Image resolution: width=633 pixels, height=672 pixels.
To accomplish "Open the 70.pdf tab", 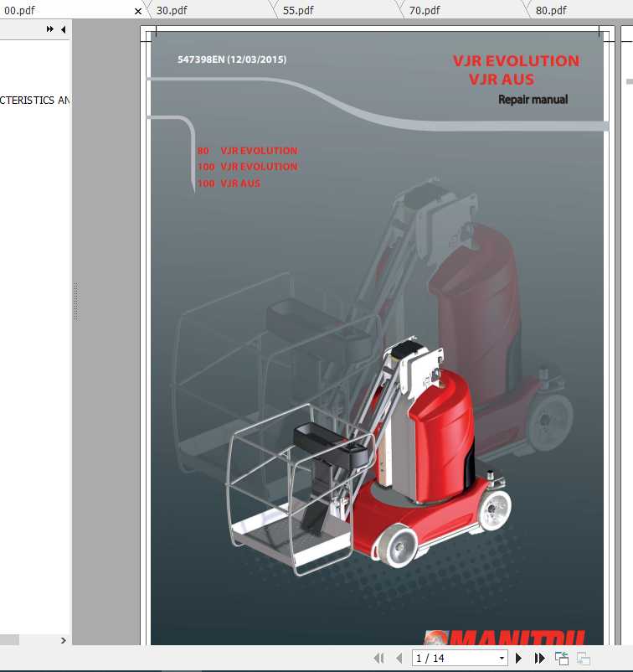I will [425, 11].
